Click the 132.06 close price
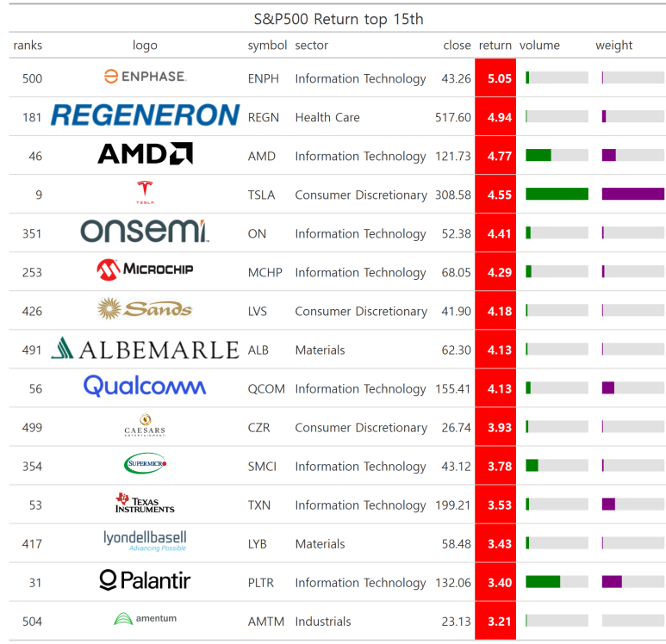 pos(453,583)
